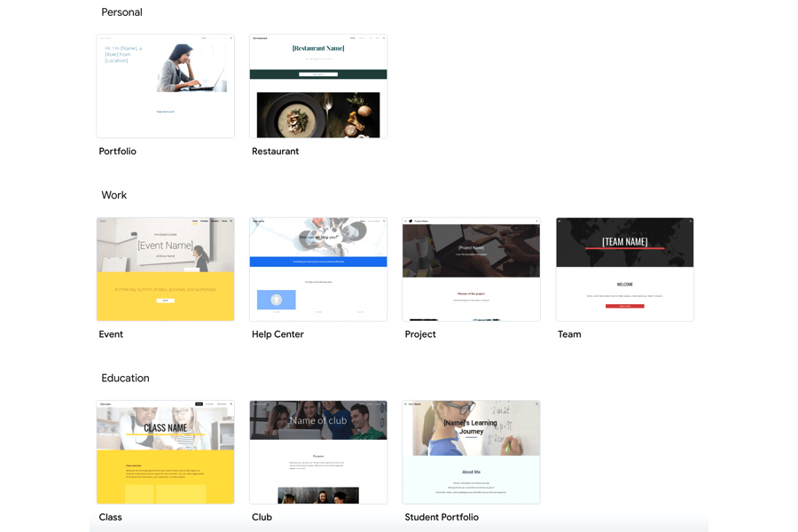
Task: Click the "Class" template title
Action: 111,517
